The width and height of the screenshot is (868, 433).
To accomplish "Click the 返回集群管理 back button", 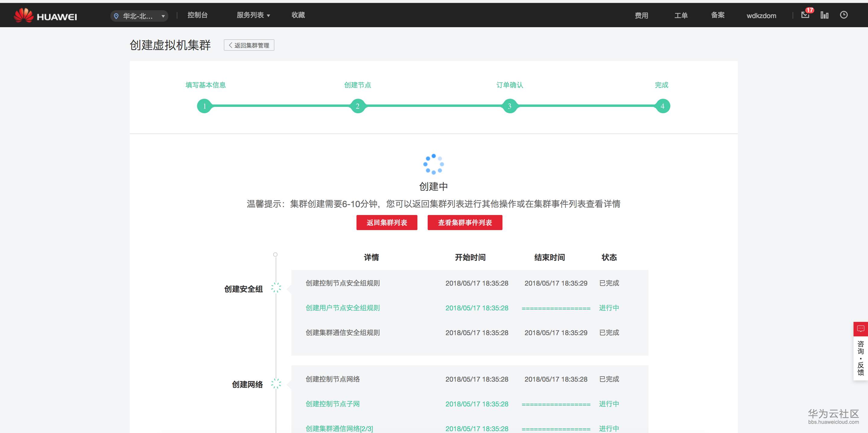I will click(x=249, y=45).
